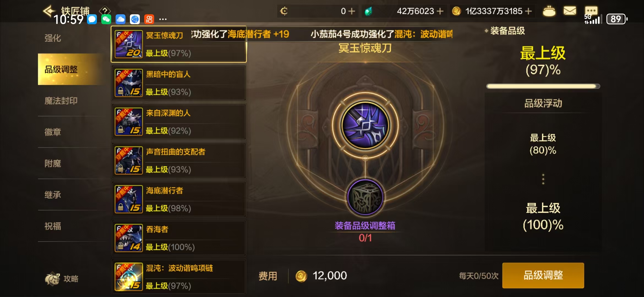Switch to the 魔法封印 tab

coord(61,101)
